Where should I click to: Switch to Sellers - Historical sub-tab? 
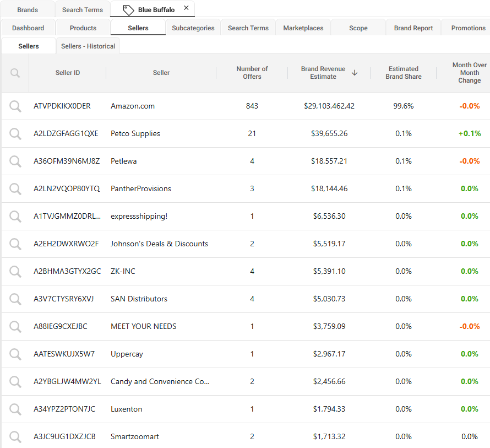(x=88, y=46)
